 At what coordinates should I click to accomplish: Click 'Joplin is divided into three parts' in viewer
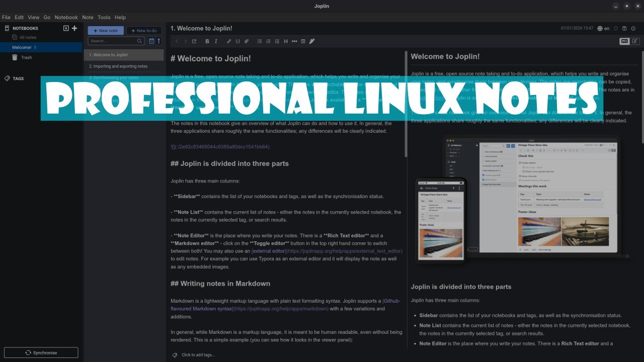[461, 287]
